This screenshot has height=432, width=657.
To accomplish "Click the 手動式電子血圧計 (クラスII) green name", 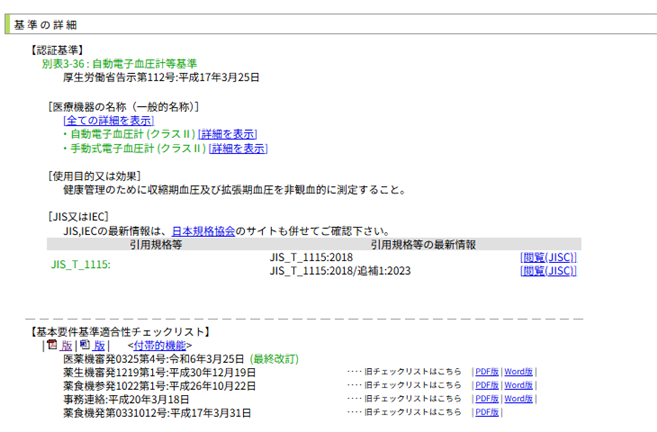I will pyautogui.click(x=138, y=149).
